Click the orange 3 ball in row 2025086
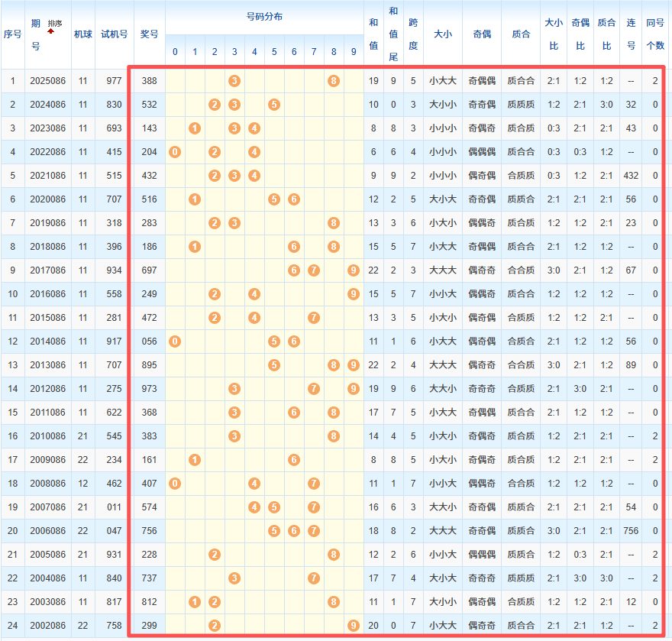Screen dimensions: 672x641 [234, 81]
